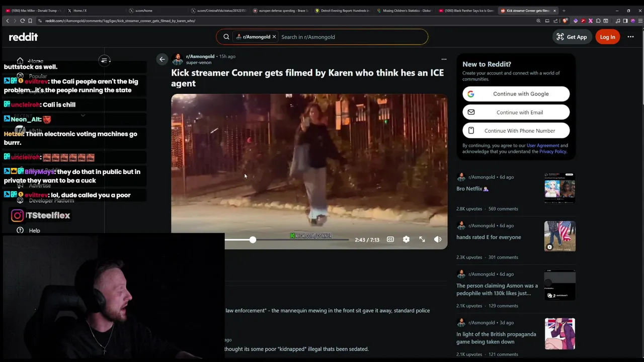Open super-venon user profile
Viewport: 644px width, 362px height.
[x=199, y=62]
